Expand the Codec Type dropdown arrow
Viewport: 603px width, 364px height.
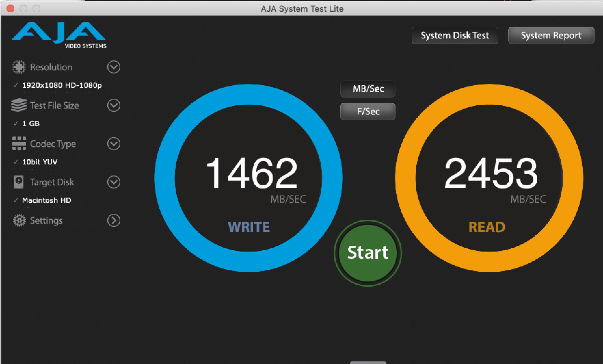click(114, 144)
